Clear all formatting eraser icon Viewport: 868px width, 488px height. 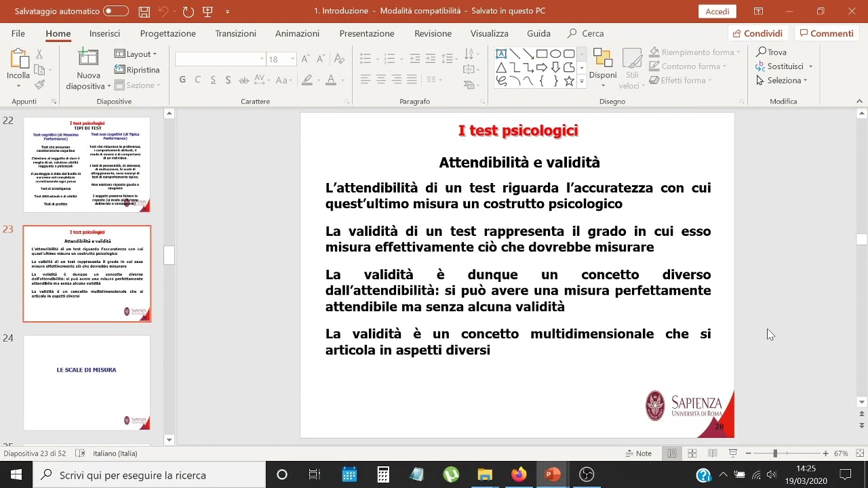click(340, 59)
